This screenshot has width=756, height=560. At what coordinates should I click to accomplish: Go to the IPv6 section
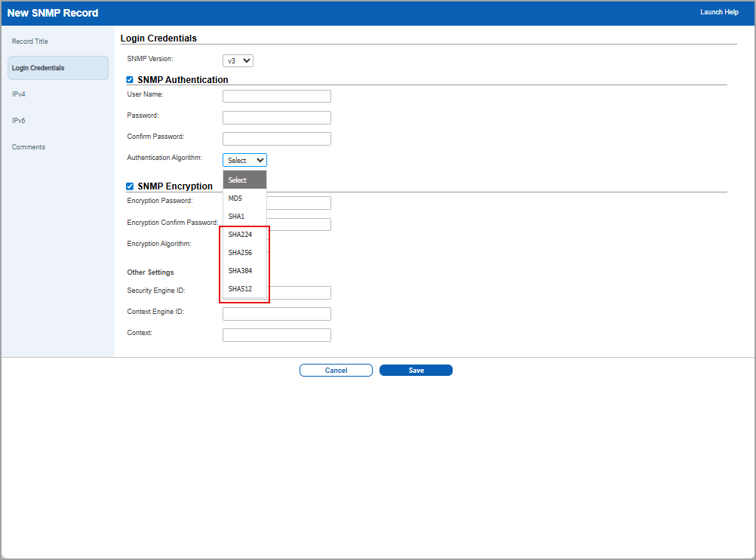point(18,120)
